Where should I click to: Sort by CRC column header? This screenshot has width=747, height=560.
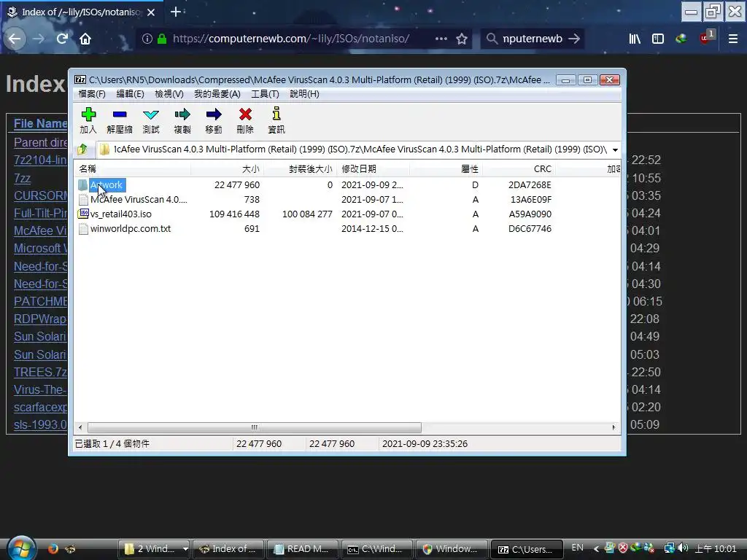(x=519, y=168)
